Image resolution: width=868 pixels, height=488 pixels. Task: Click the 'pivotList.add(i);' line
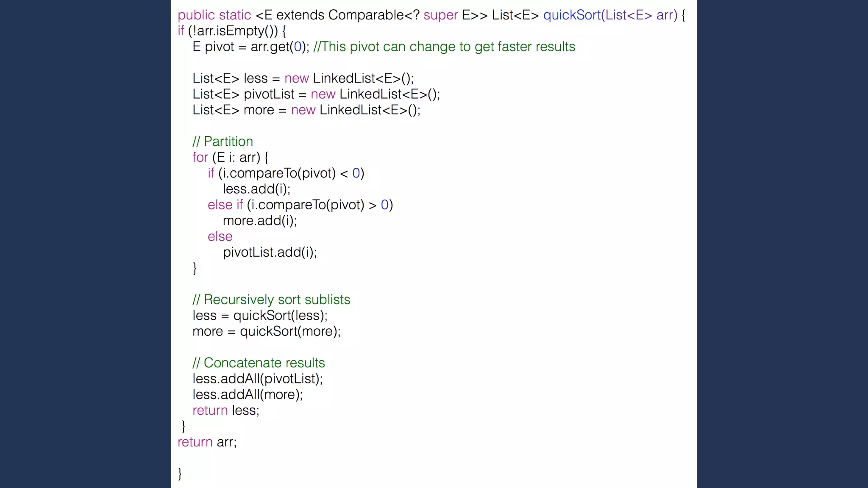pyautogui.click(x=270, y=252)
